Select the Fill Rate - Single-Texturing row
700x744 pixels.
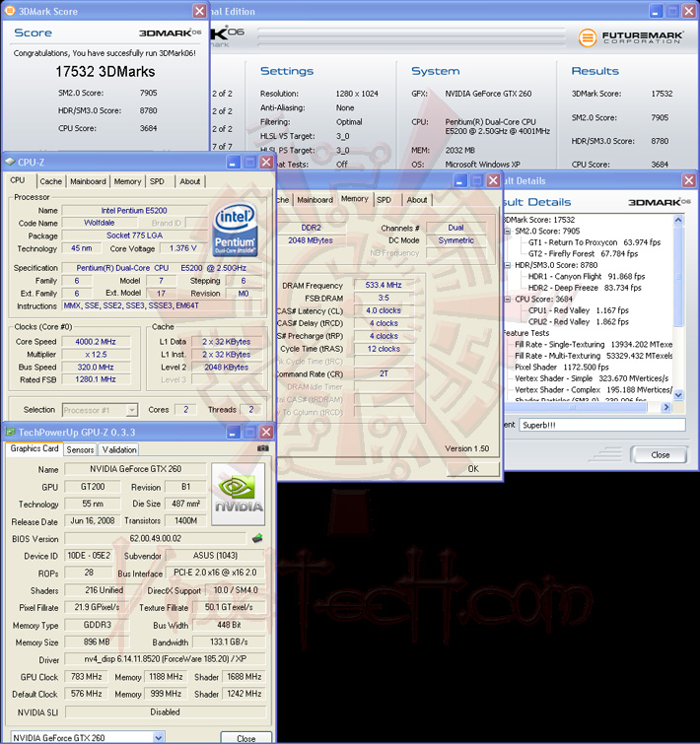coord(594,345)
